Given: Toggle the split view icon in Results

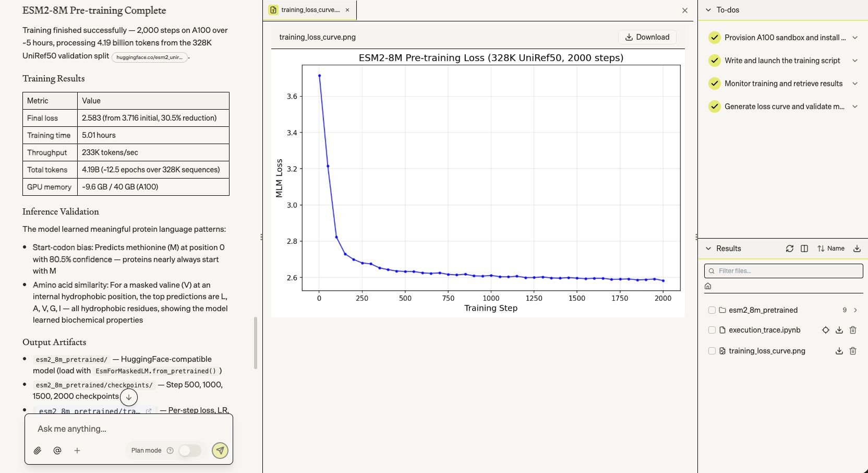Looking at the screenshot, I should point(804,249).
